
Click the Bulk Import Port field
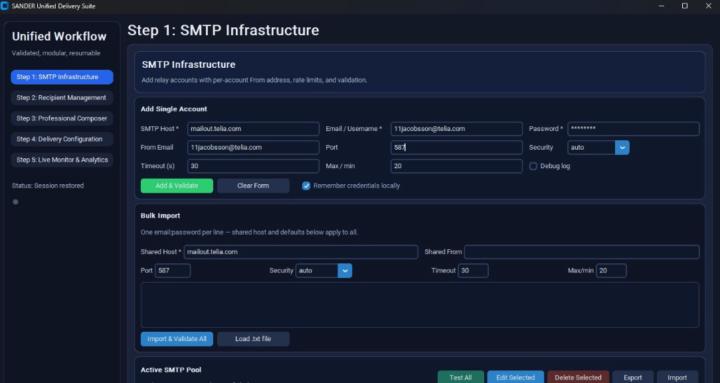[x=173, y=271]
